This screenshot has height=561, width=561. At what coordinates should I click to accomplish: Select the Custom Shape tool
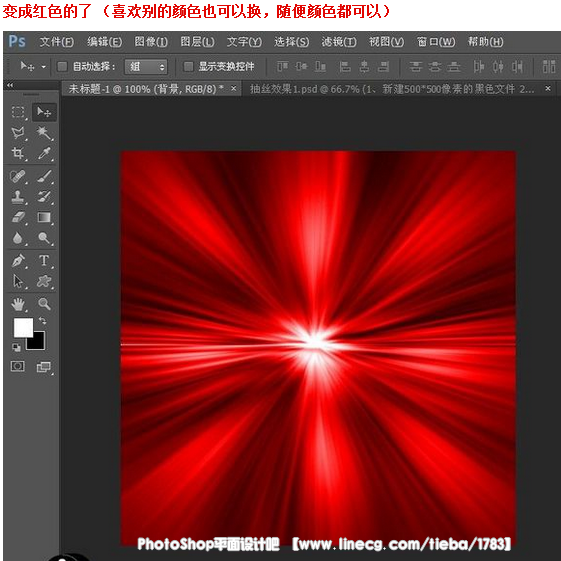tap(44, 281)
